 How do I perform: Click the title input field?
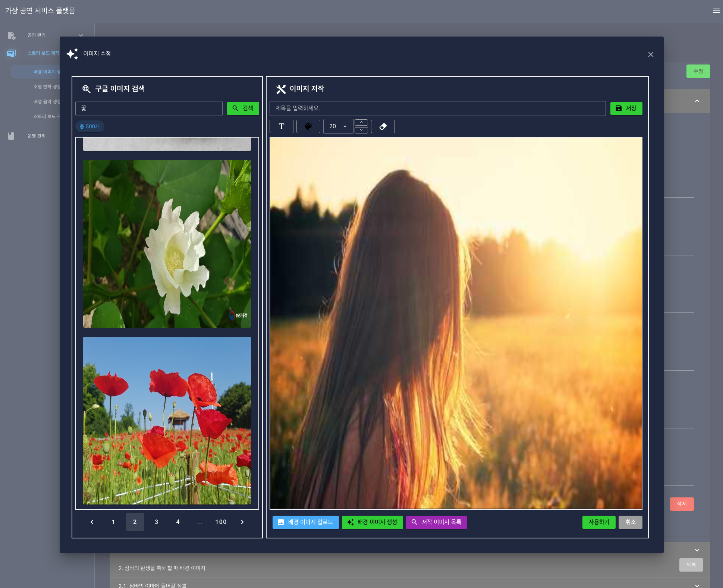(437, 108)
